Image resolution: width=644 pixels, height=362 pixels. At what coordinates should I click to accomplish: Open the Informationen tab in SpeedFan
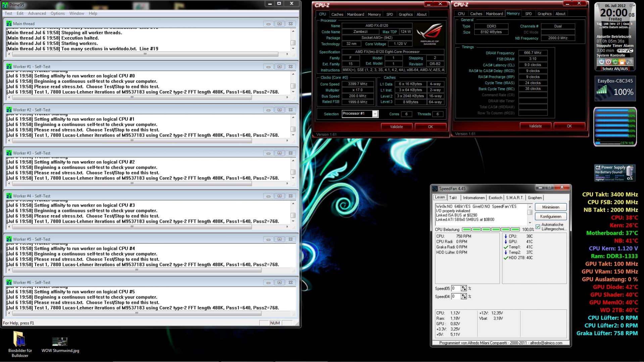click(474, 198)
